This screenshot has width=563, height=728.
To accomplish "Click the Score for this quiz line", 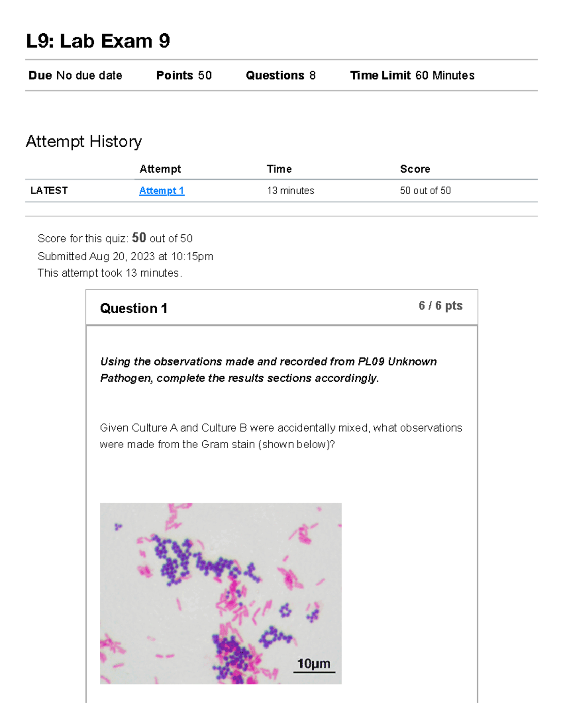I will pos(115,238).
